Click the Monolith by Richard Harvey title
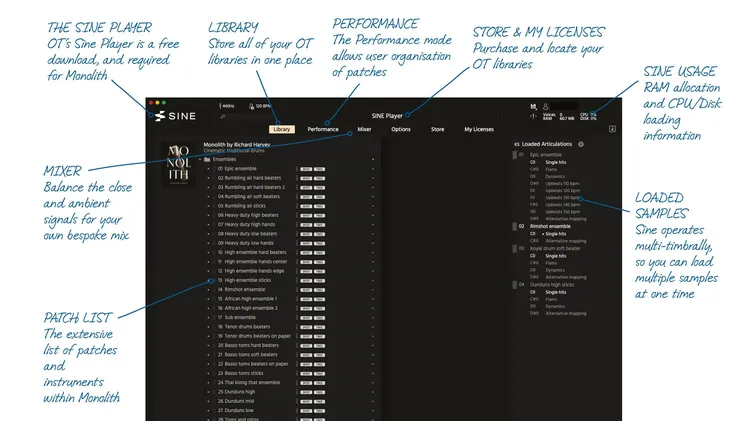This screenshot has width=750, height=421. 237,144
